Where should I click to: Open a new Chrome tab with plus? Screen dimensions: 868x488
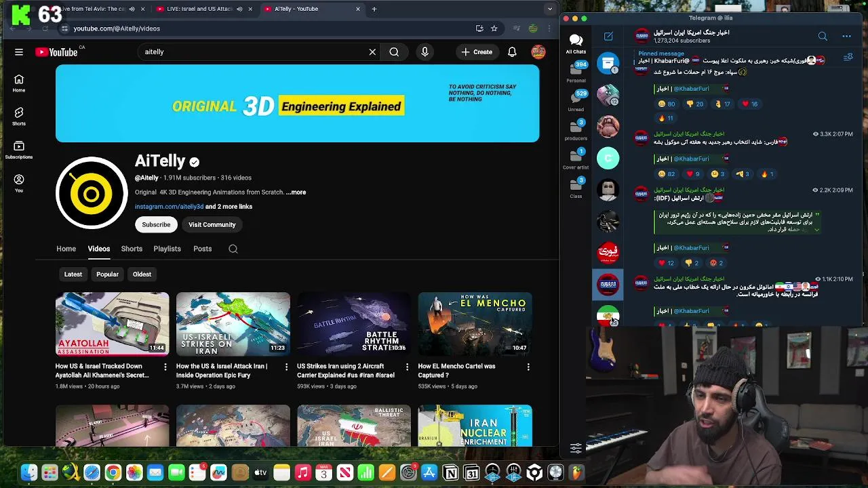pos(374,9)
